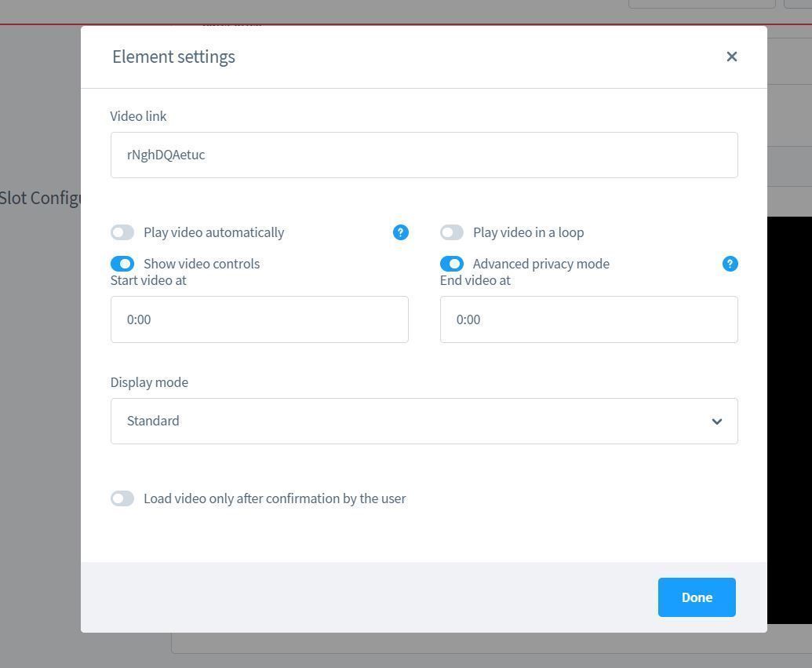
Task: Open the Display mode dropdown
Action: tap(424, 421)
